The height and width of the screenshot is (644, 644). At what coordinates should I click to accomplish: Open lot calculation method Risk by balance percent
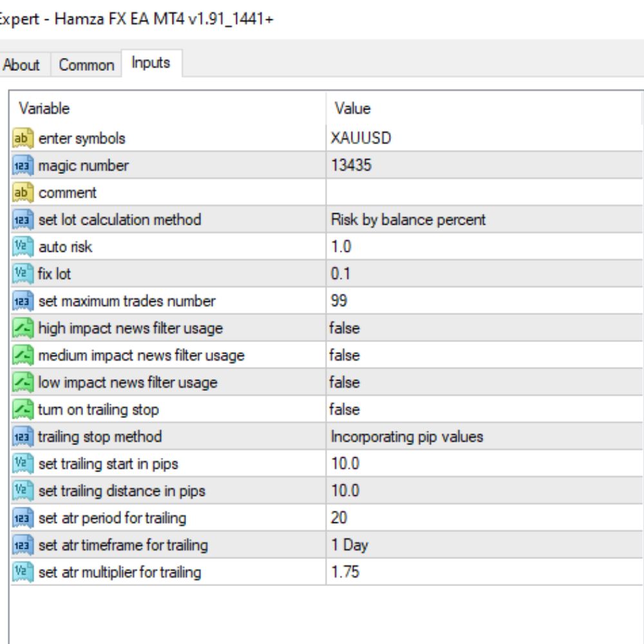tap(485, 220)
